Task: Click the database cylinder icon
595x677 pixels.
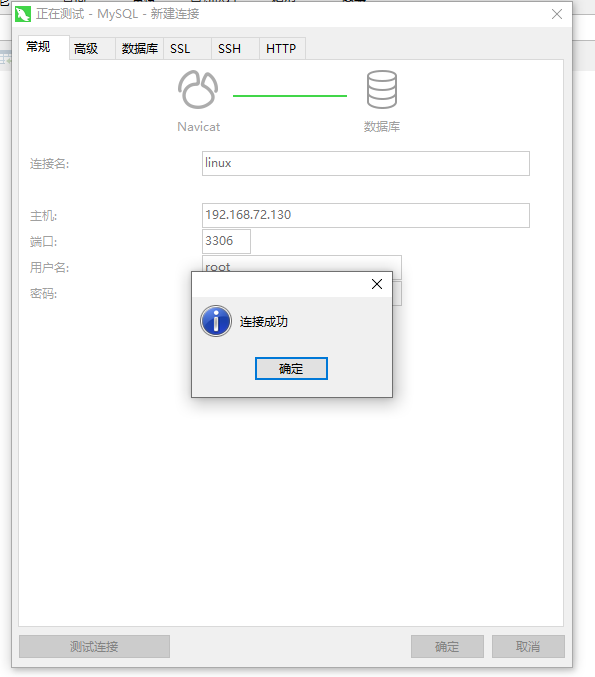Action: pos(382,89)
